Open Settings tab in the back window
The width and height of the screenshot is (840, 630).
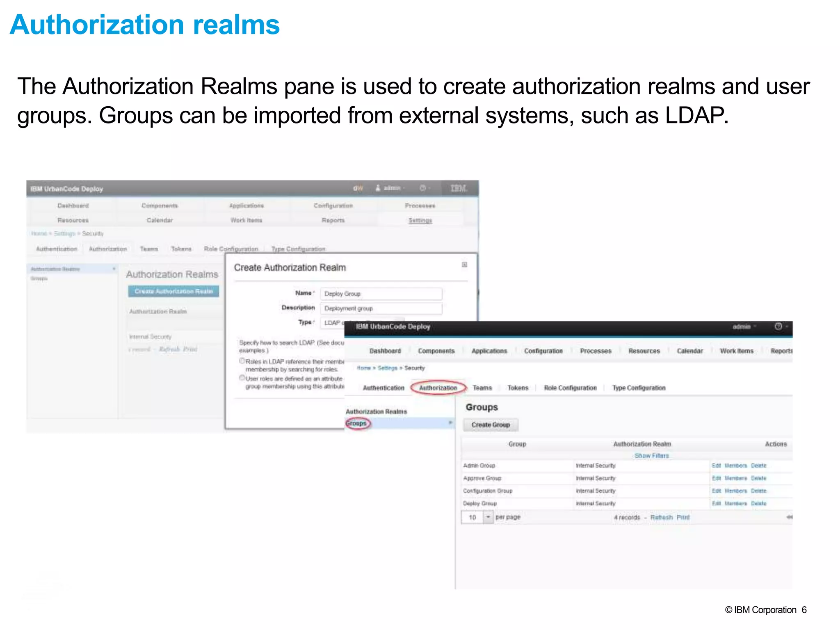[420, 220]
